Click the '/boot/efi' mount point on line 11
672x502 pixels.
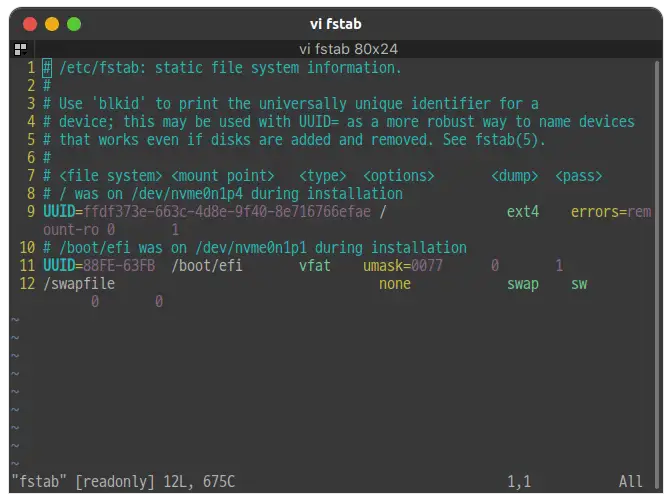[x=207, y=266]
